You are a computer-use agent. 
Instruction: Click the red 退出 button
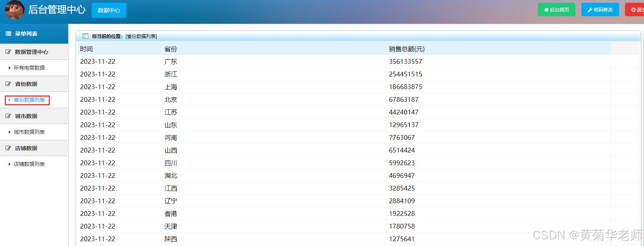pyautogui.click(x=635, y=10)
